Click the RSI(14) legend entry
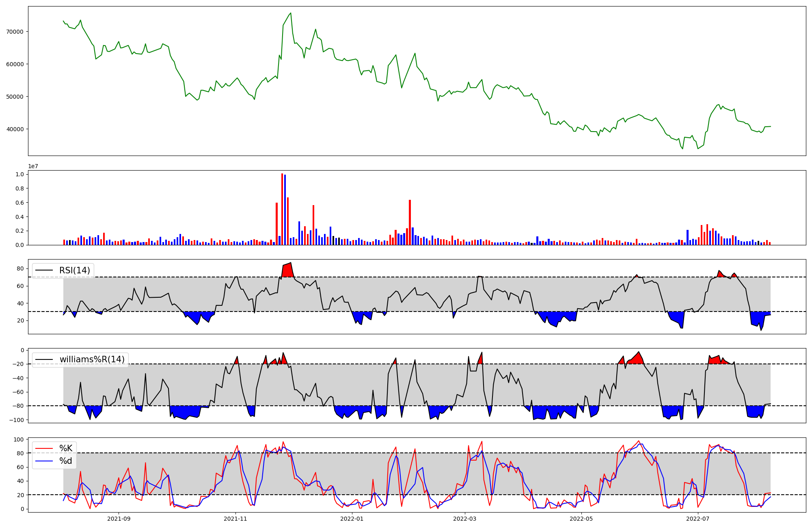This screenshot has height=528, width=812. (x=74, y=270)
